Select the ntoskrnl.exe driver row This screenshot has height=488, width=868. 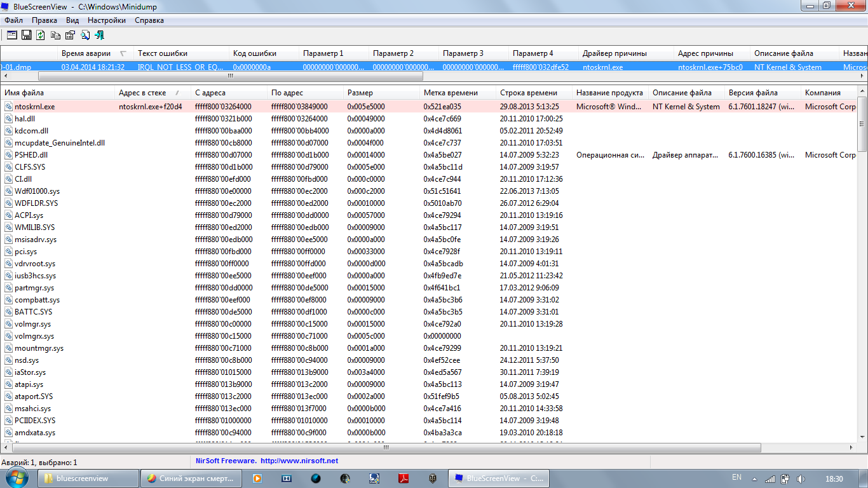(34, 107)
